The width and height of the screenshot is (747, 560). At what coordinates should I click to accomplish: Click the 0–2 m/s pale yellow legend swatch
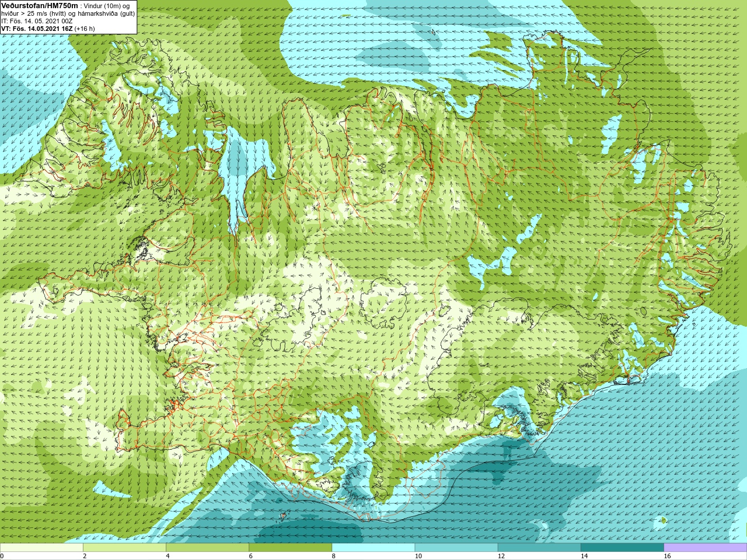click(41, 547)
